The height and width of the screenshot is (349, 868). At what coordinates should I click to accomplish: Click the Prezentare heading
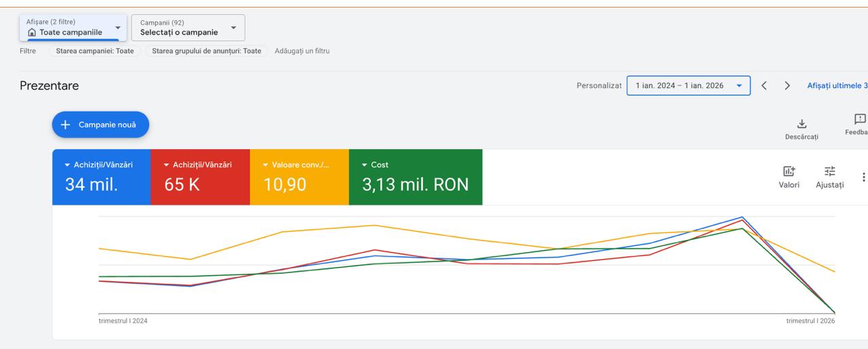click(x=50, y=86)
